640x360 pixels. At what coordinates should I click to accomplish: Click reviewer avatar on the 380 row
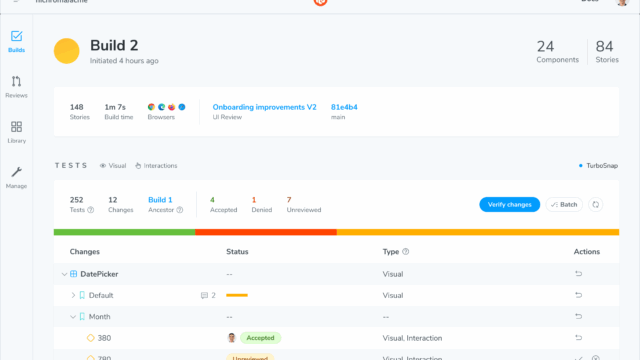(x=231, y=338)
